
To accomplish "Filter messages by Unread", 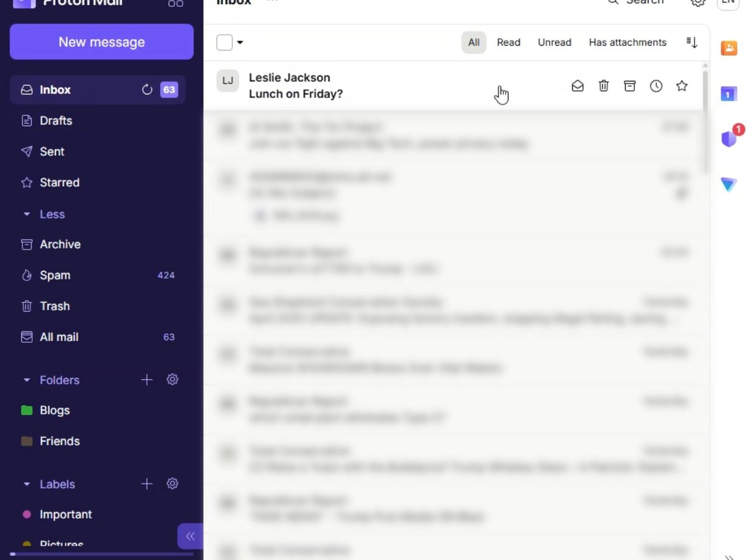I will pos(555,42).
